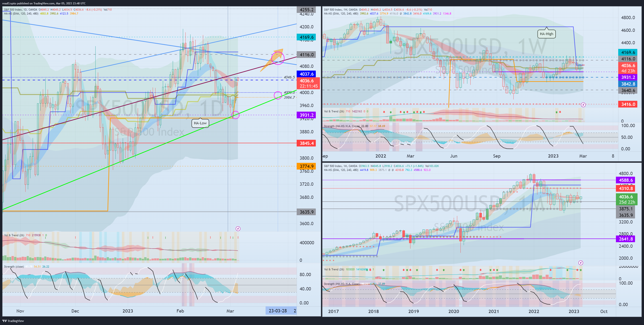
Task: Click the grey 3640.6 price label
Action: point(628,90)
